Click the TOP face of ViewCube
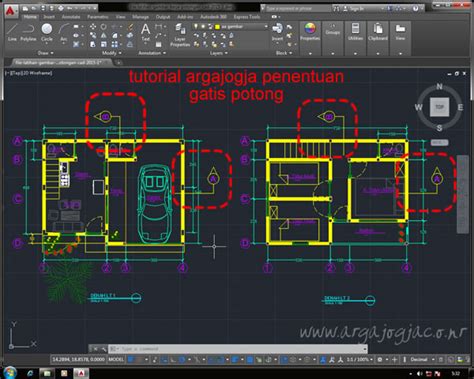Screen dimensions: 474x379 pyautogui.click(x=439, y=107)
